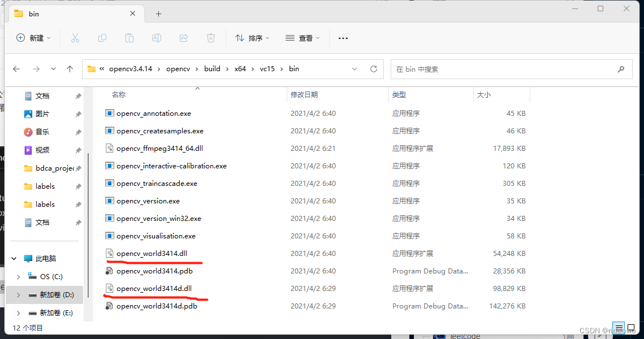
Task: Select opencv_version.exe
Action: [148, 201]
